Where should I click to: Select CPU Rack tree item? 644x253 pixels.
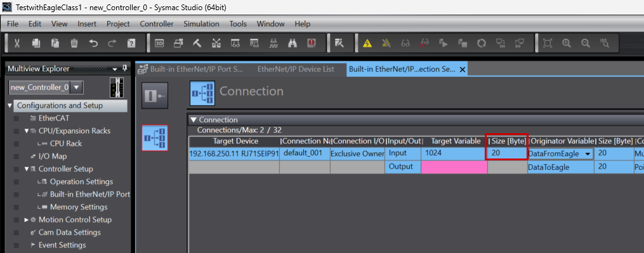pyautogui.click(x=66, y=144)
